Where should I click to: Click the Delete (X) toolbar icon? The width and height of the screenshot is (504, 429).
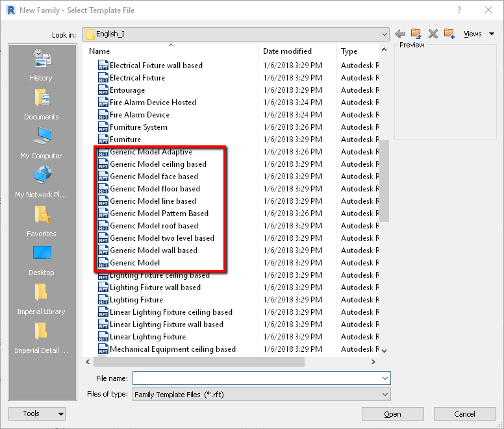coord(433,34)
